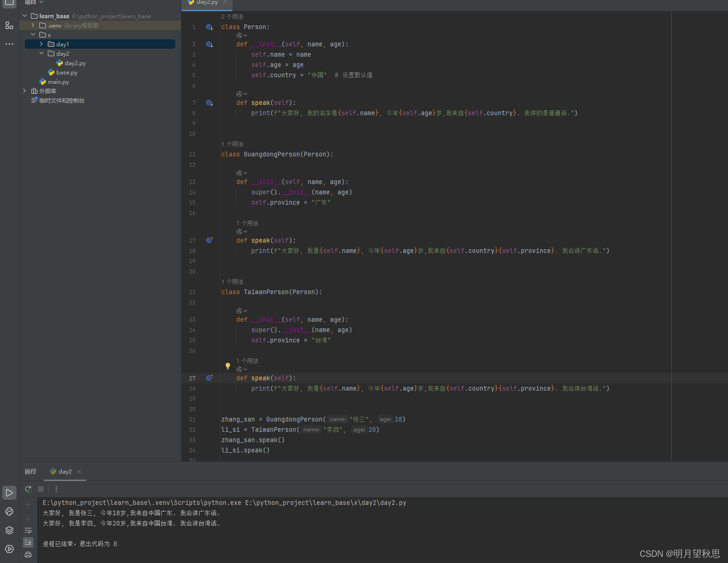Show the 2 个用法 usages for Person
This screenshot has width=728, height=563.
(x=233, y=17)
